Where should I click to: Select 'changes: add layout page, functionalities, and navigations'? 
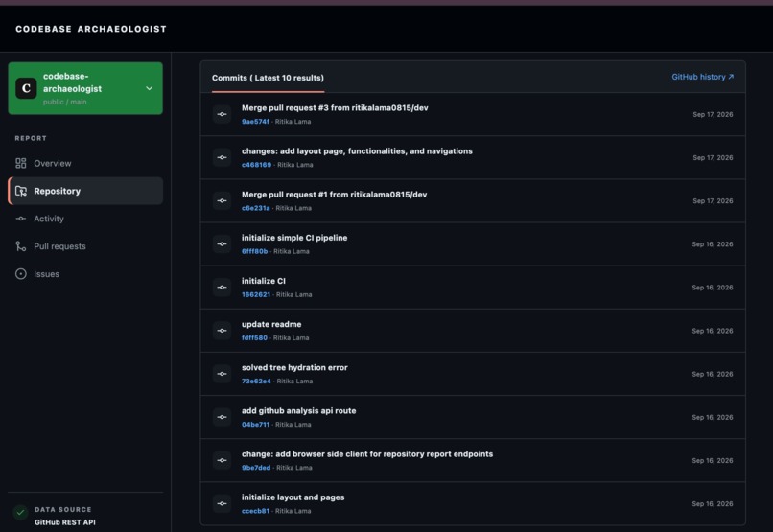coord(357,151)
